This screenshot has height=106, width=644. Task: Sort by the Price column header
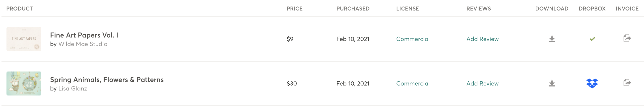click(295, 8)
